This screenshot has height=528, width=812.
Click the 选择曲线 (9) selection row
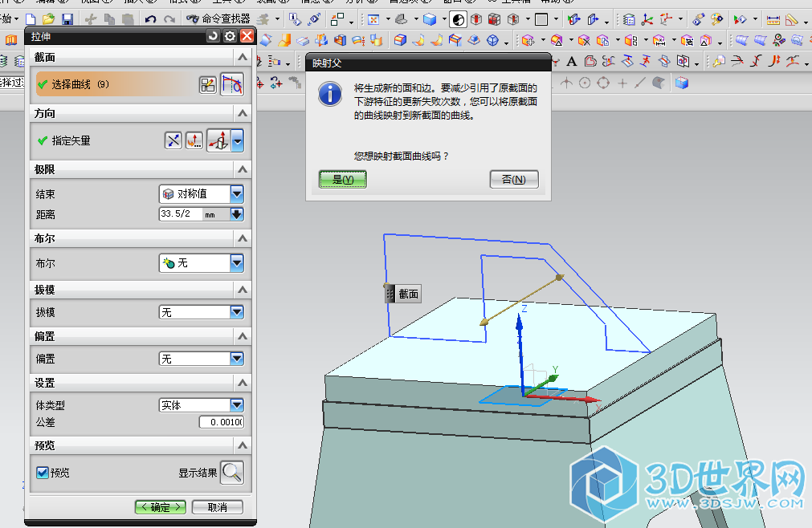tap(116, 84)
